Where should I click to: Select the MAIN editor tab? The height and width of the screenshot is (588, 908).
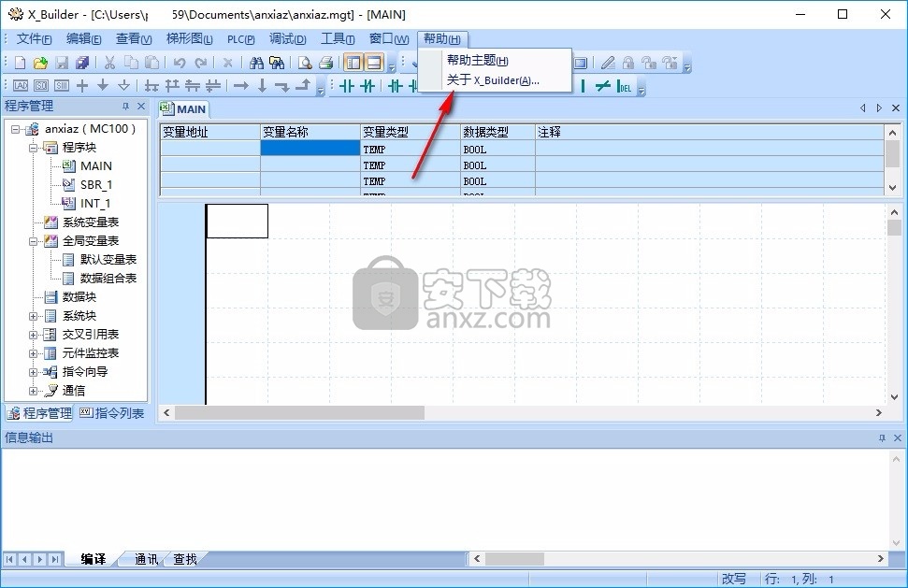(x=183, y=108)
